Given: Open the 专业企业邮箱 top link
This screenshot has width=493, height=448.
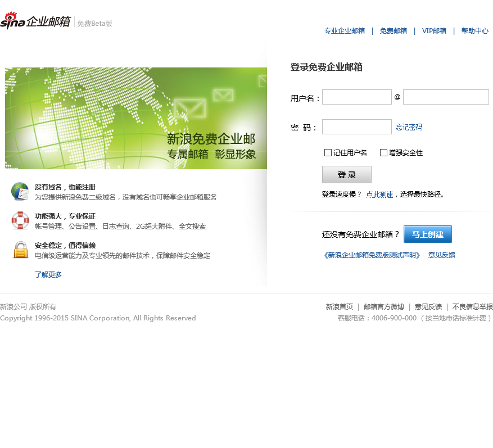Looking at the screenshot, I should point(345,31).
